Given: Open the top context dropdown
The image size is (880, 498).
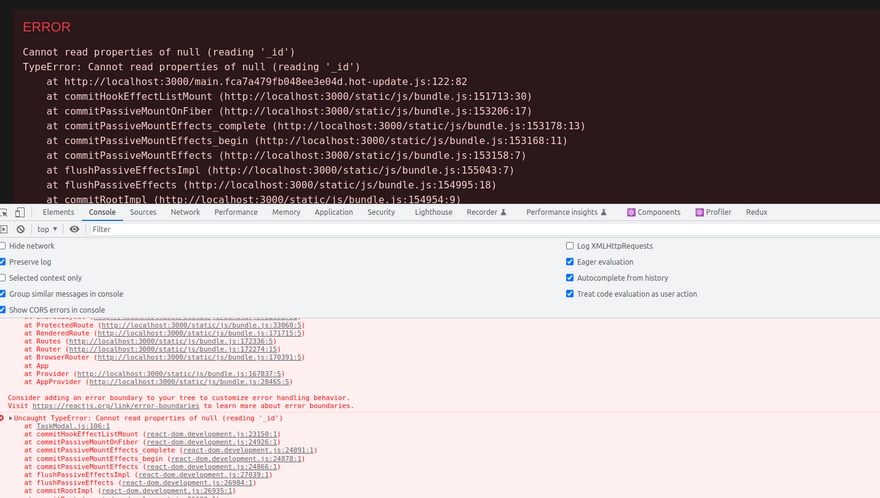Looking at the screenshot, I should pos(46,229).
